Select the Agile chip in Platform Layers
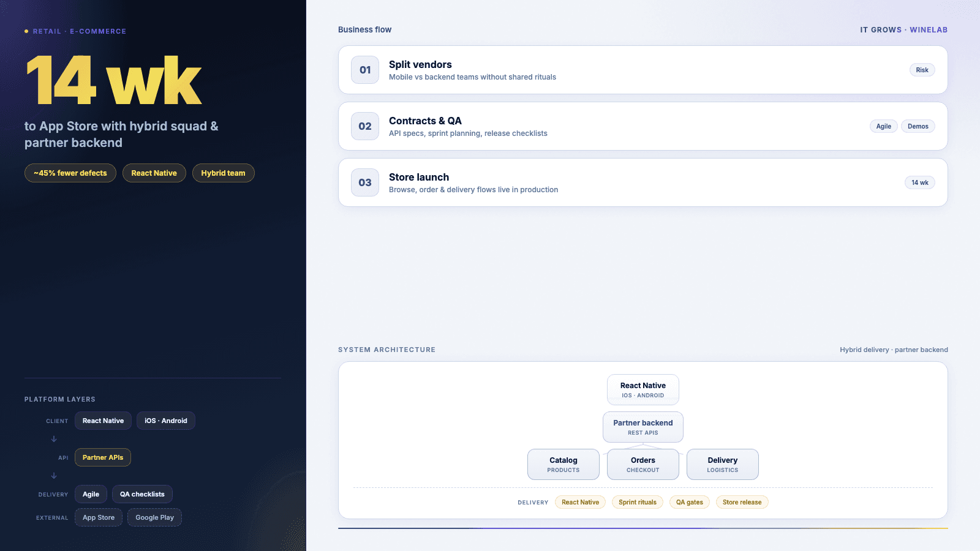Viewport: 980px width, 551px height. pyautogui.click(x=91, y=494)
